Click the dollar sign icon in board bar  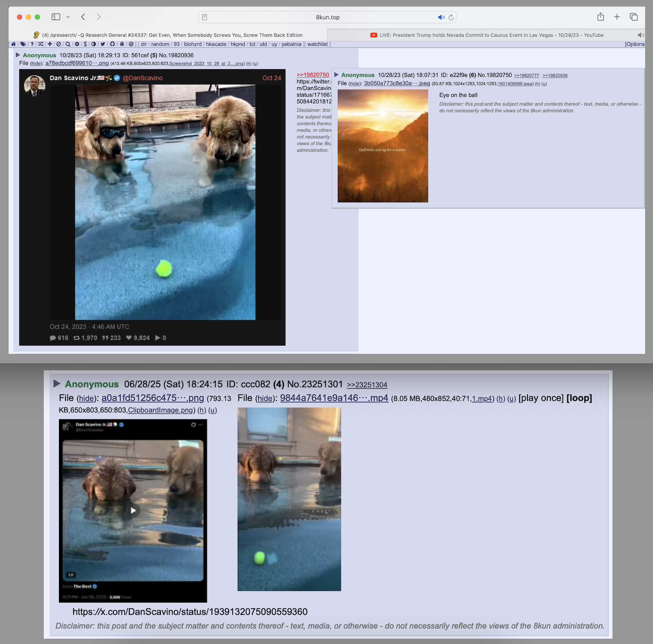pyautogui.click(x=85, y=44)
